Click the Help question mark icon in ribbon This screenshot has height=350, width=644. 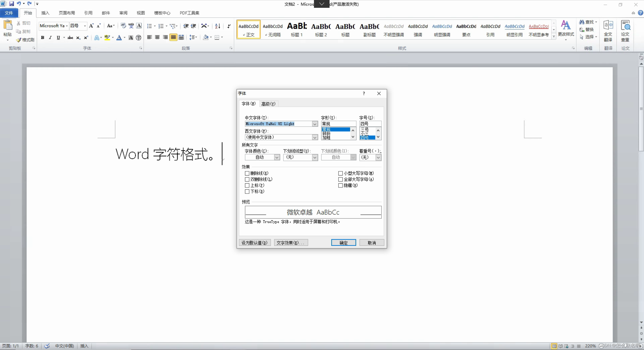click(x=641, y=13)
